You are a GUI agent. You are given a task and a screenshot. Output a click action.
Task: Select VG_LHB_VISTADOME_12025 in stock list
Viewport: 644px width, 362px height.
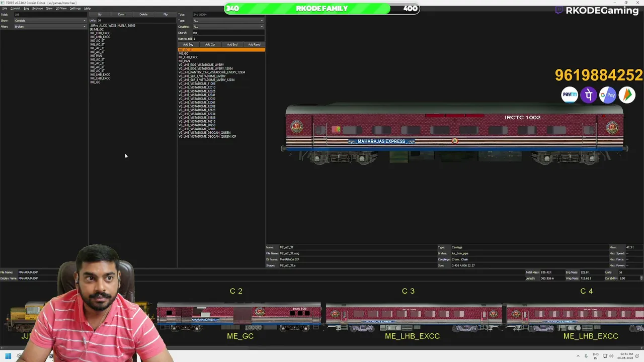[197, 92]
